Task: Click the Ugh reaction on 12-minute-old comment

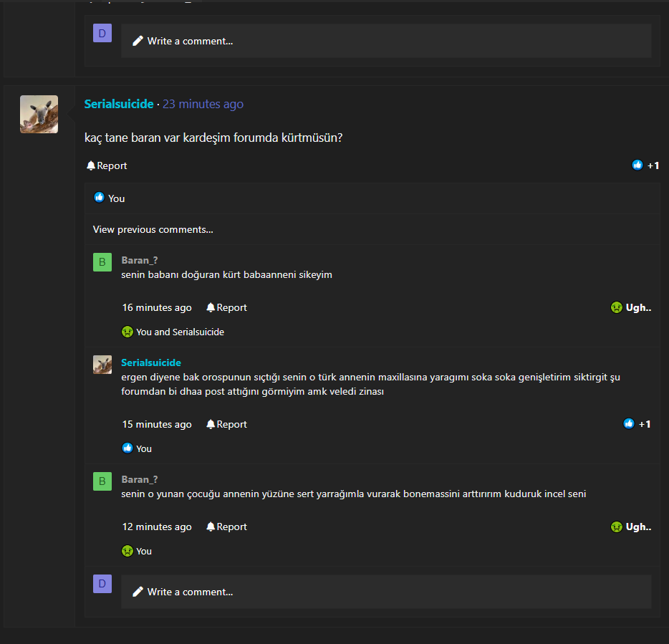Action: tap(630, 527)
